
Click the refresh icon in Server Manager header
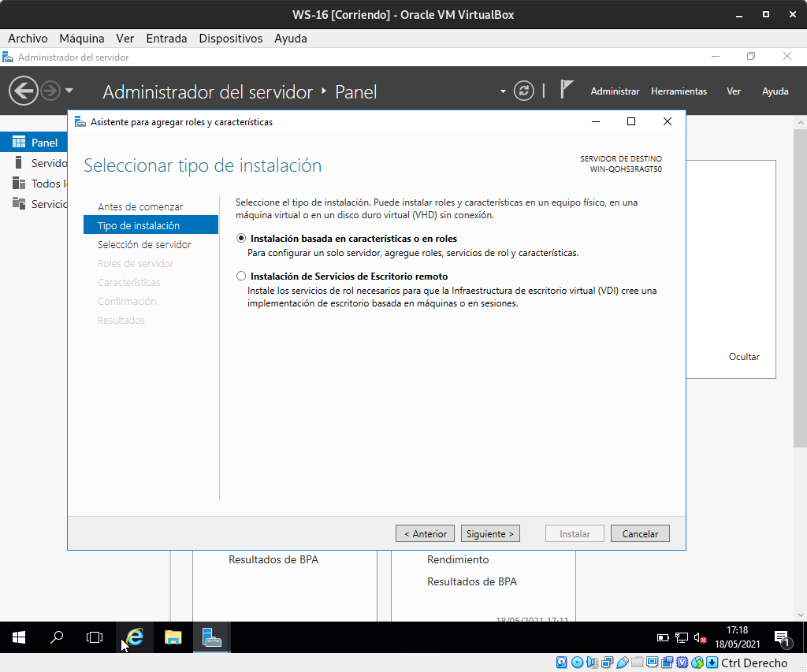[x=524, y=91]
